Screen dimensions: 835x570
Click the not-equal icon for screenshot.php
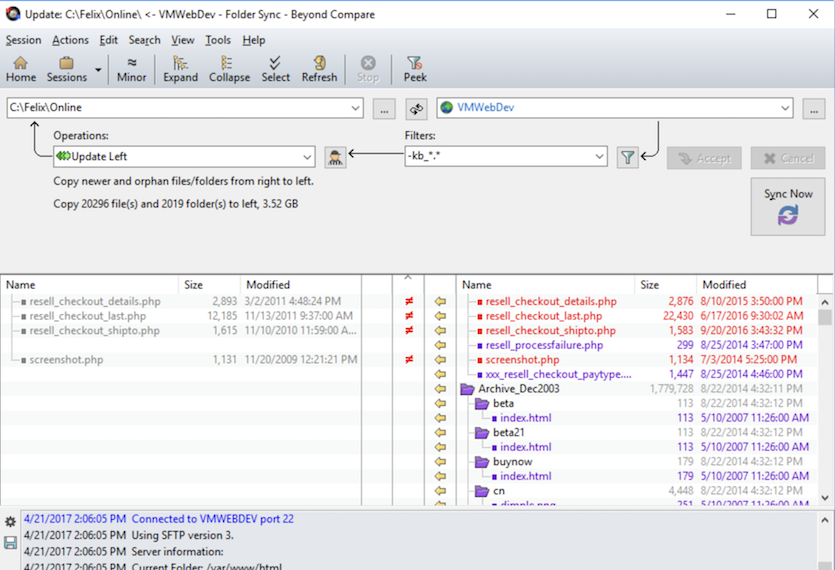(409, 360)
